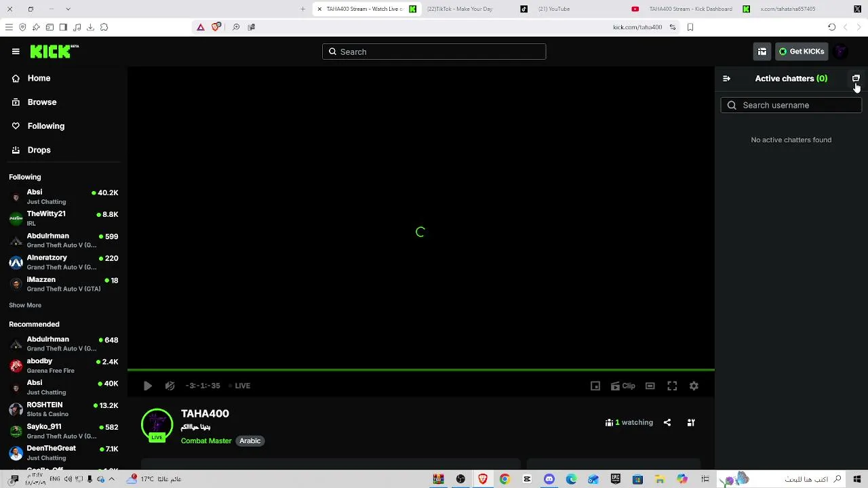
Task: Click the Kick search field
Action: [434, 52]
